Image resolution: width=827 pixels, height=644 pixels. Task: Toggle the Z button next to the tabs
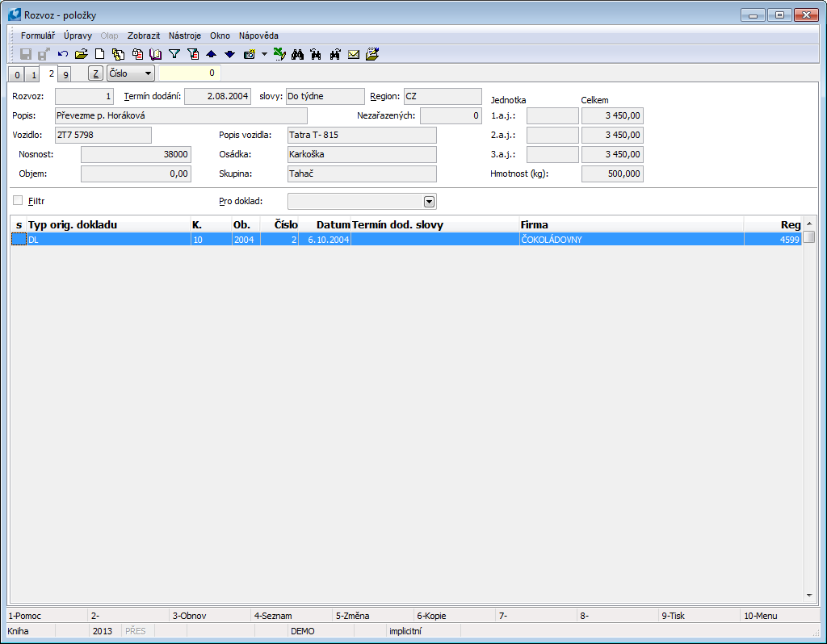tap(95, 73)
